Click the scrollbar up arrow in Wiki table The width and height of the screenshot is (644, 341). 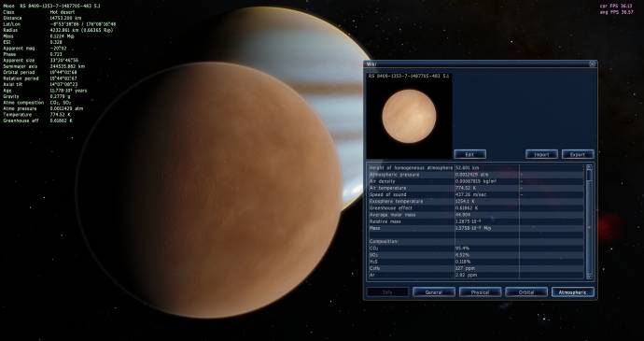[589, 167]
